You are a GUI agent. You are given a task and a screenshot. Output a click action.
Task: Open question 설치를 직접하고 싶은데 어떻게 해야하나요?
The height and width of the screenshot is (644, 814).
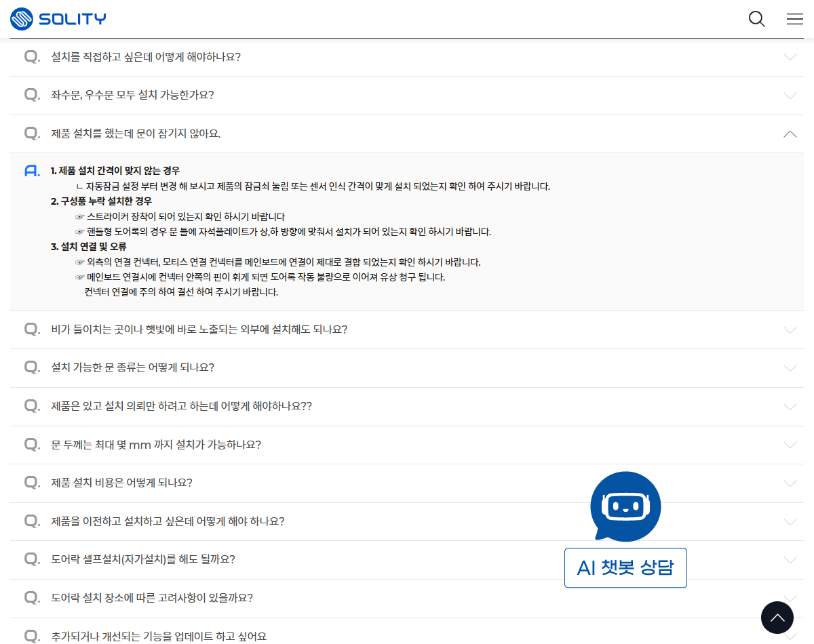point(146,57)
